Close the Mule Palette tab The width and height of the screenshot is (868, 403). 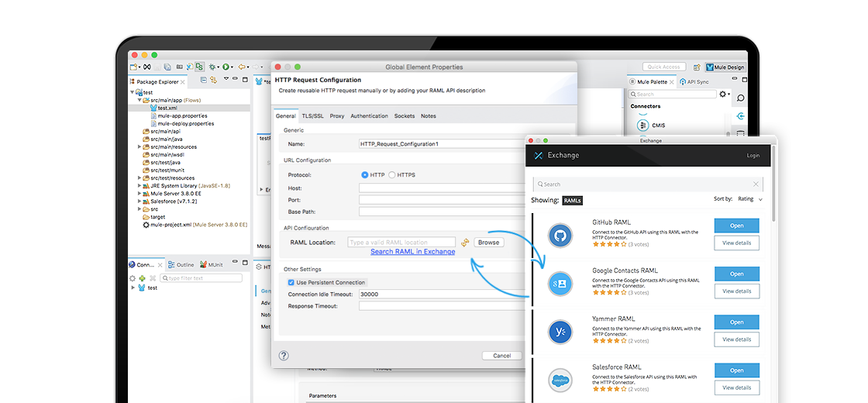click(671, 82)
